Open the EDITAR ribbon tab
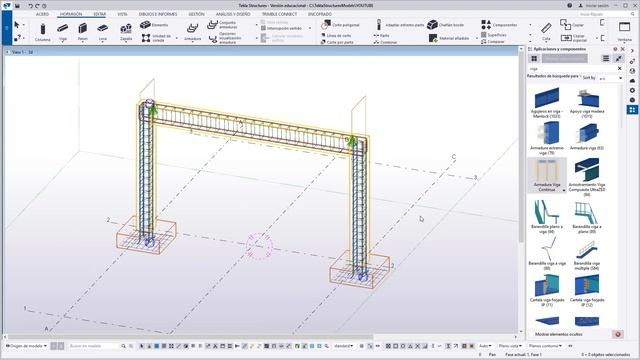 pyautogui.click(x=100, y=14)
